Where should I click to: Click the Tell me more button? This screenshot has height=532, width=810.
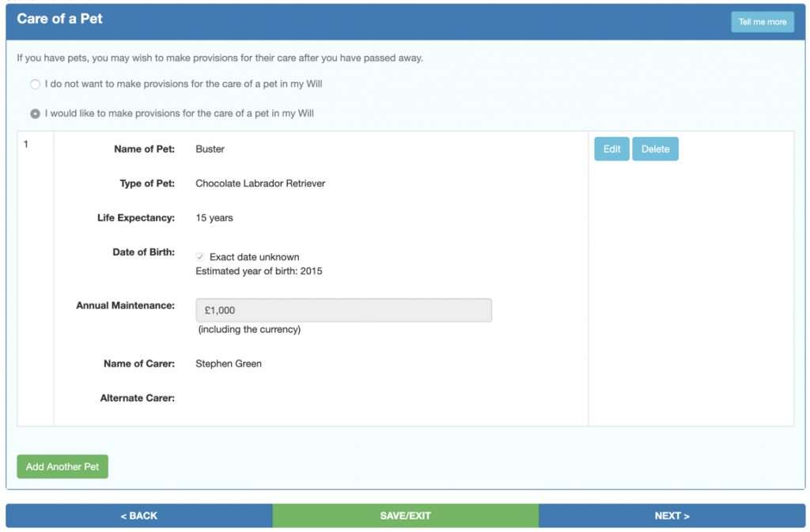pos(762,21)
